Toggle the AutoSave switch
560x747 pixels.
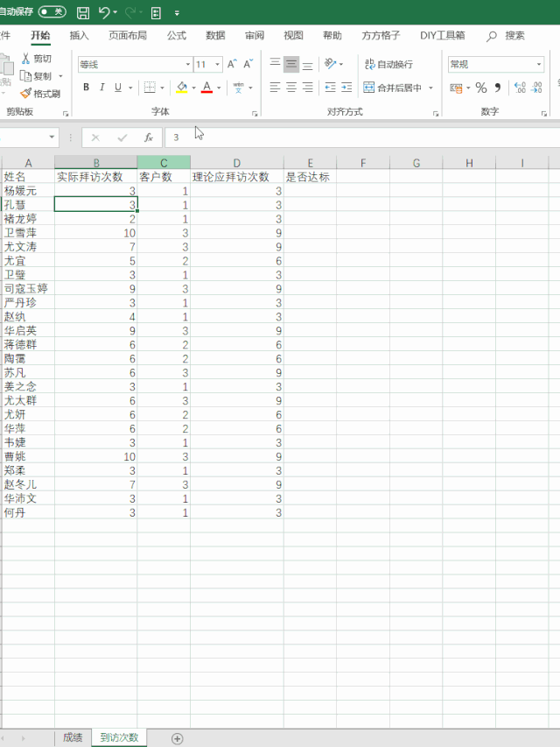click(x=52, y=11)
